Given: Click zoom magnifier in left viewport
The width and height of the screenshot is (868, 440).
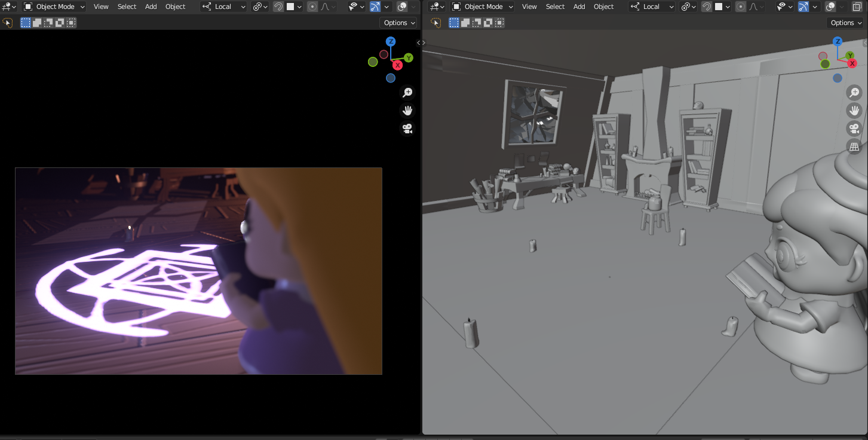Looking at the screenshot, I should (408, 92).
